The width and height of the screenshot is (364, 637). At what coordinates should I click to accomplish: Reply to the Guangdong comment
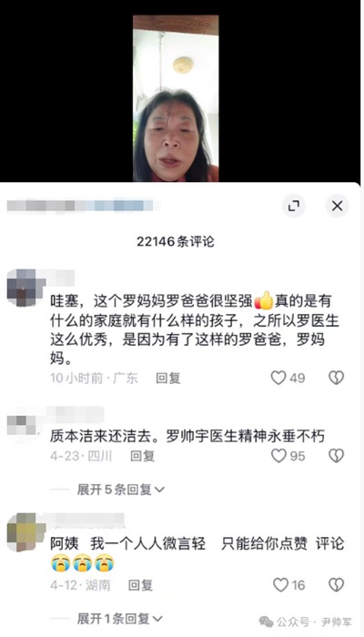point(168,379)
